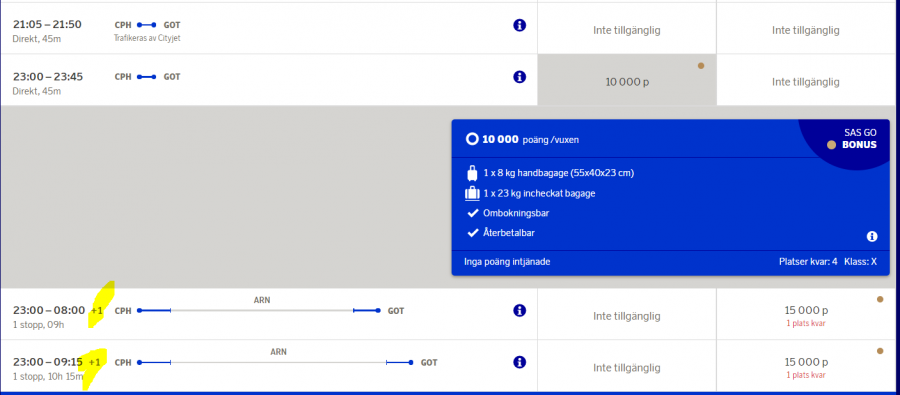Click the 23:00 – 08:00 flight time
Image resolution: width=900 pixels, height=395 pixels.
coord(49,311)
